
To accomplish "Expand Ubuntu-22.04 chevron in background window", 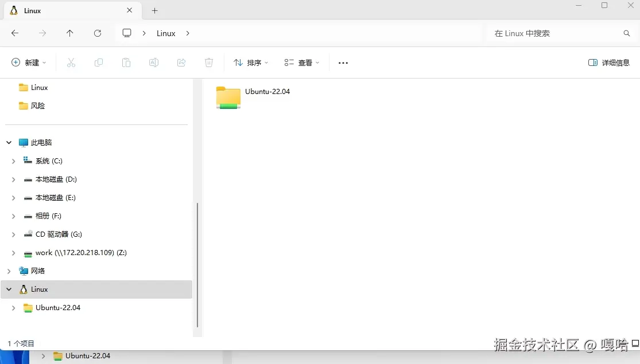I will click(x=43, y=356).
